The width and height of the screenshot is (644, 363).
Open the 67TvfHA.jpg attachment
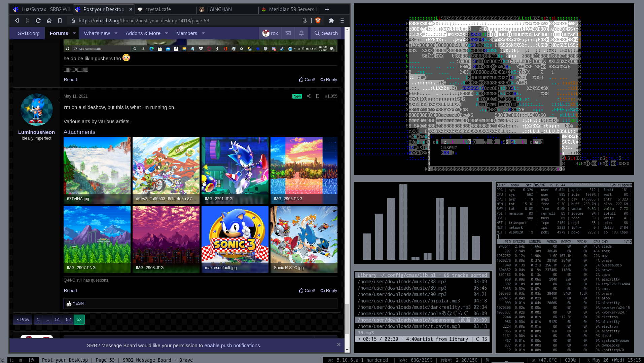click(97, 170)
